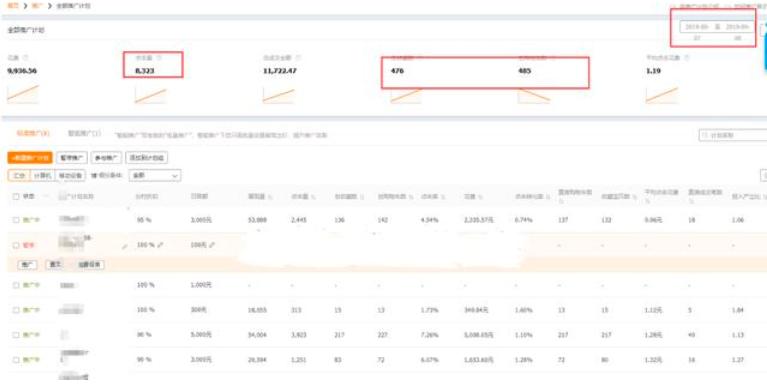Tick checkbox for the row with 1,251 clicks
767x385 pixels.
16,360
